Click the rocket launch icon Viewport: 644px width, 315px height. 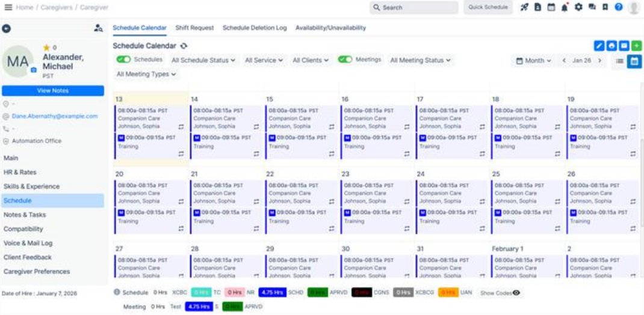pyautogui.click(x=524, y=7)
